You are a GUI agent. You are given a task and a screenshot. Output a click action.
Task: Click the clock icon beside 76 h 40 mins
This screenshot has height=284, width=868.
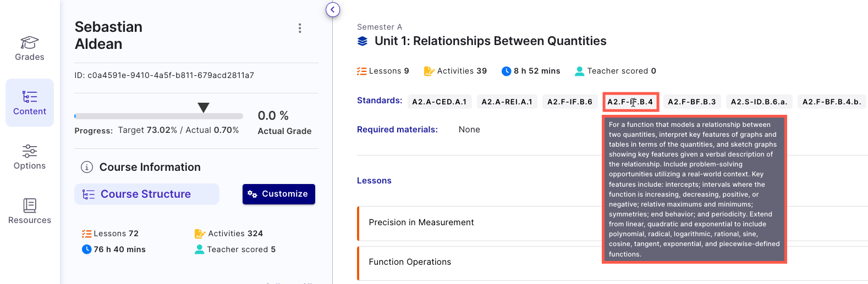(86, 249)
